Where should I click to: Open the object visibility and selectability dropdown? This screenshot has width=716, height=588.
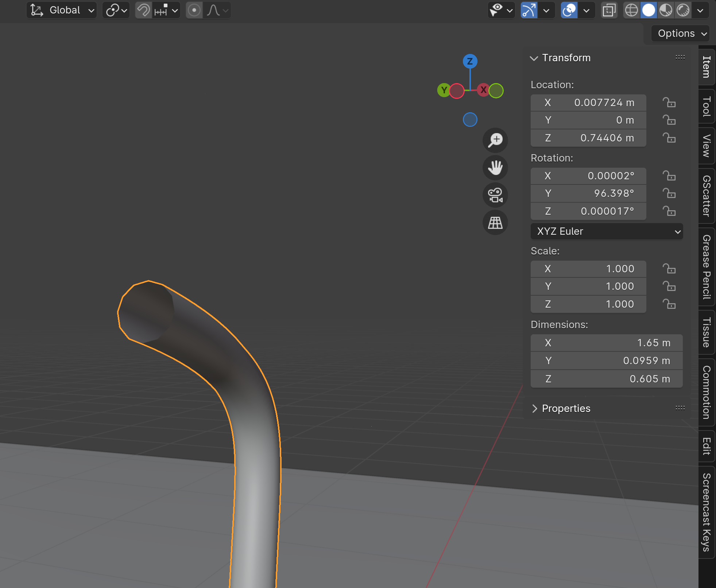click(x=502, y=10)
